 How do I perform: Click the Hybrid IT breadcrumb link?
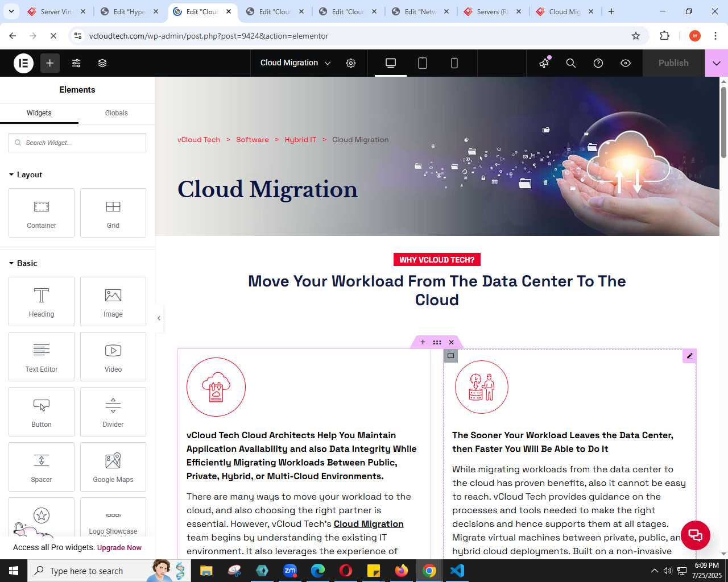(300, 140)
